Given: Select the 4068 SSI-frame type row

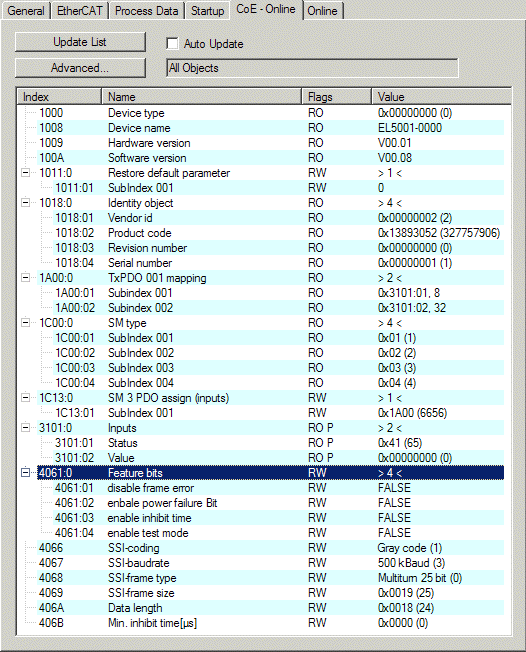Looking at the screenshot, I should coord(270,578).
